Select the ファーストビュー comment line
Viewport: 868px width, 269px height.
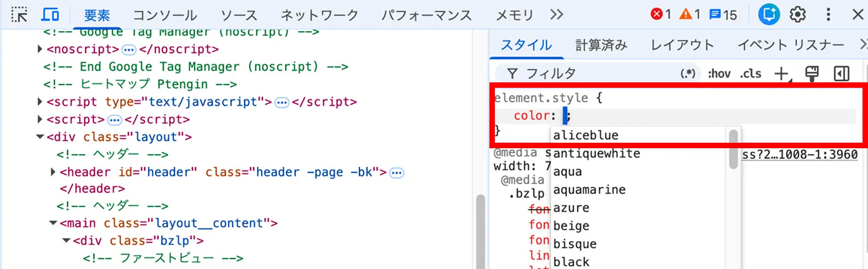[x=163, y=258]
